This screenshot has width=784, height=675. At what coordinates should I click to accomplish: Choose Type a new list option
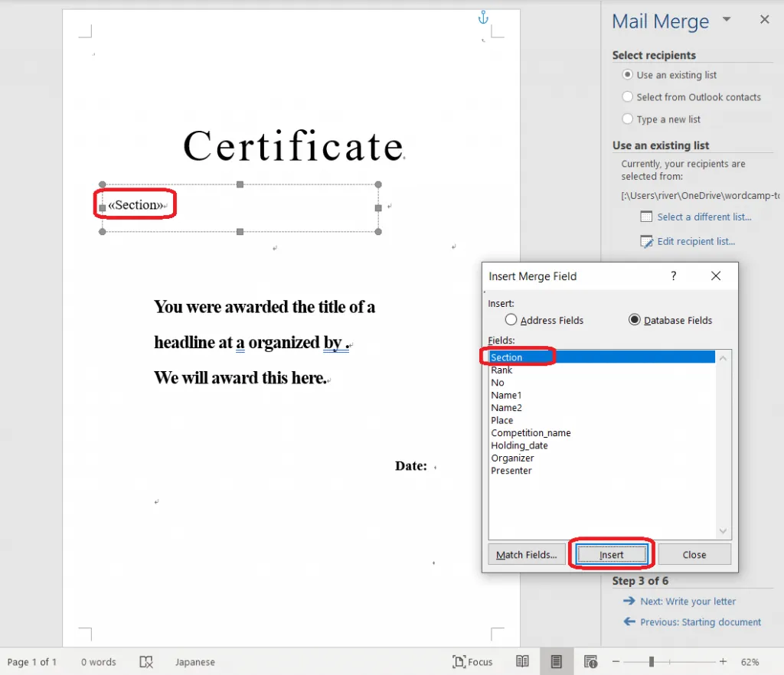628,119
